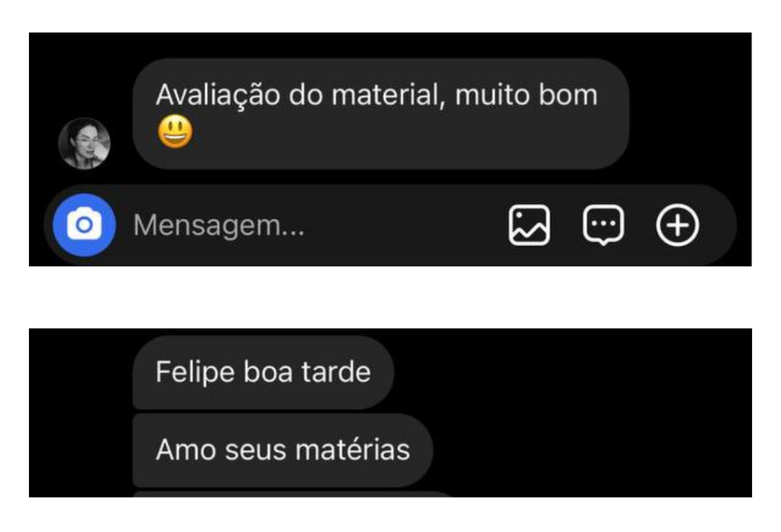The image size is (781, 532).
Task: Open the sender's profile picture
Action: pyautogui.click(x=84, y=143)
